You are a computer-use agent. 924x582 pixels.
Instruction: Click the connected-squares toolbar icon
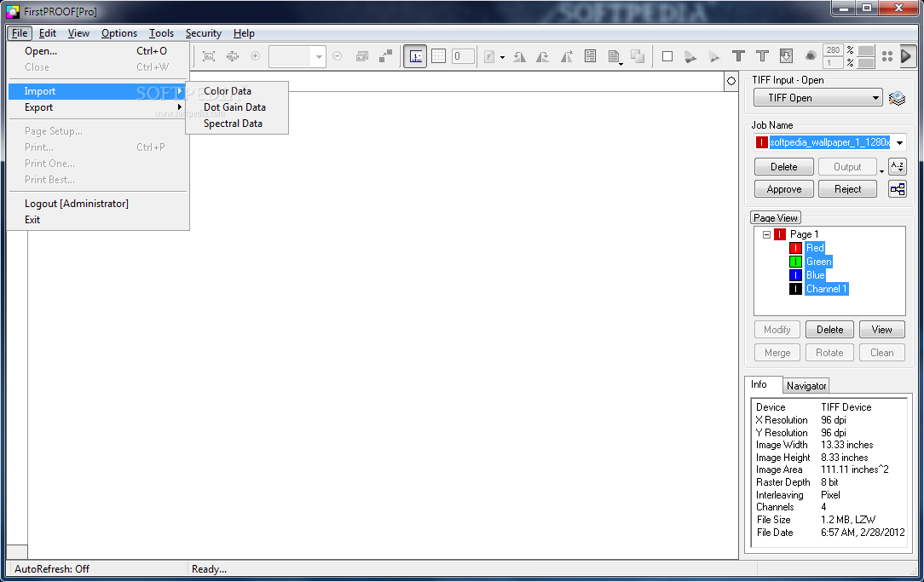pyautogui.click(x=385, y=56)
